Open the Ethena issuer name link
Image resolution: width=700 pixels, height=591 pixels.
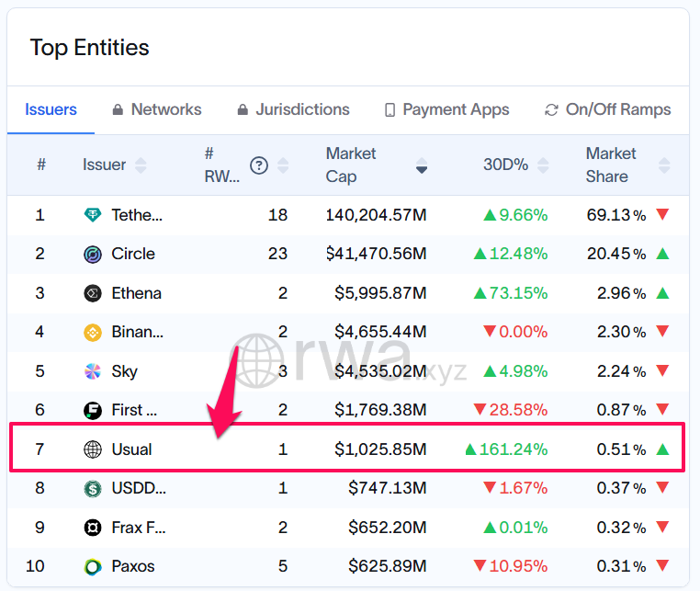tap(136, 294)
